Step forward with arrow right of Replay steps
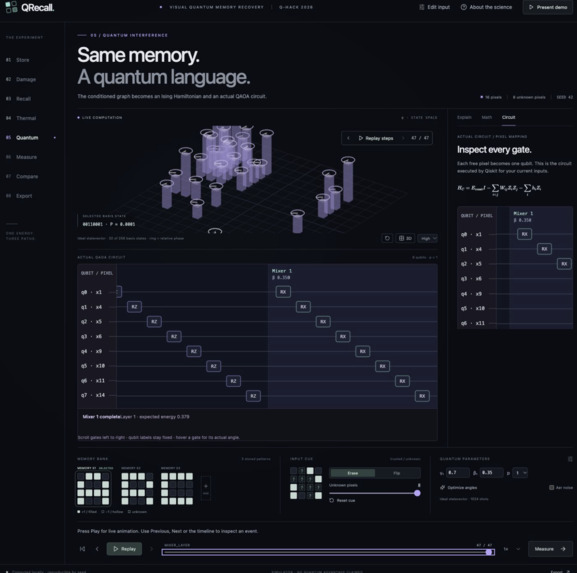The height and width of the screenshot is (573, 577). point(403,138)
